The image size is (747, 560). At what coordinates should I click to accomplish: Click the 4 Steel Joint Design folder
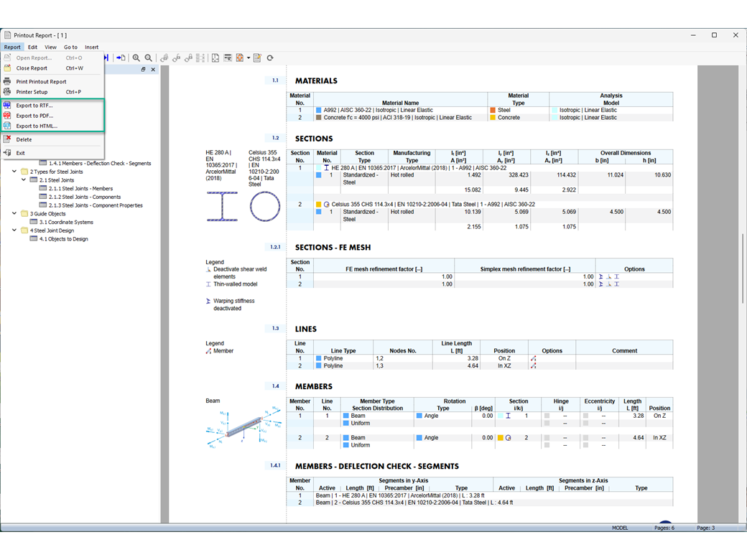click(24, 230)
